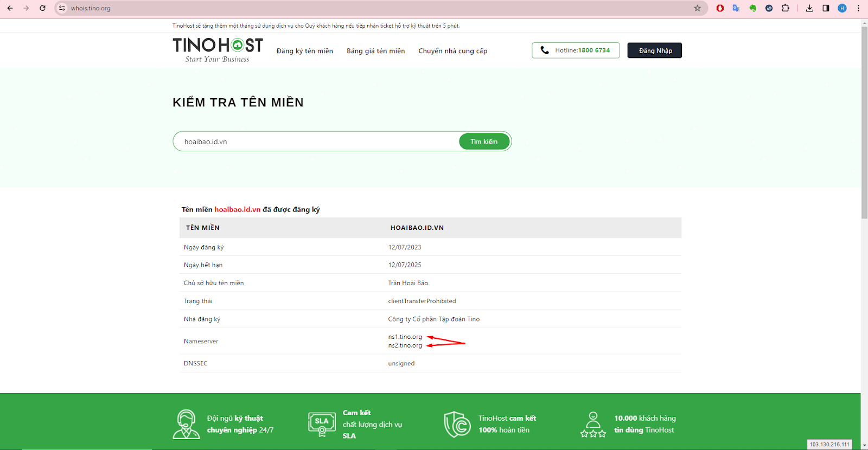Click 10.000 khách hàng tin dùng text
This screenshot has height=450, width=868.
tap(645, 424)
